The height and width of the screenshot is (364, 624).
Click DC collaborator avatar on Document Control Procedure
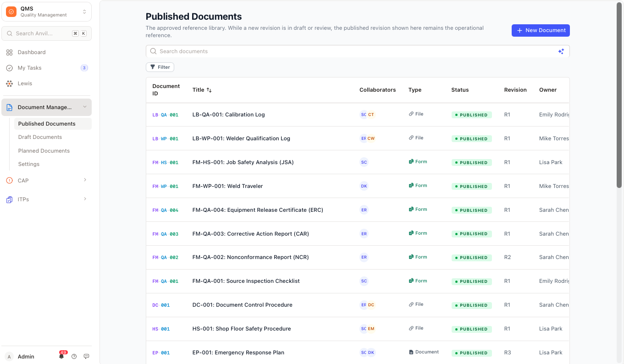371,305
